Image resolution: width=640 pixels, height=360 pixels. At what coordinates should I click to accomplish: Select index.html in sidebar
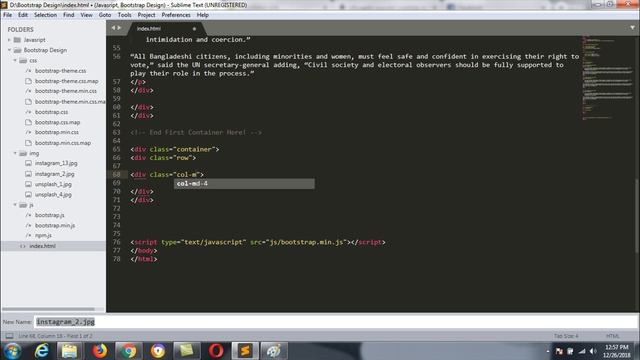point(42,246)
